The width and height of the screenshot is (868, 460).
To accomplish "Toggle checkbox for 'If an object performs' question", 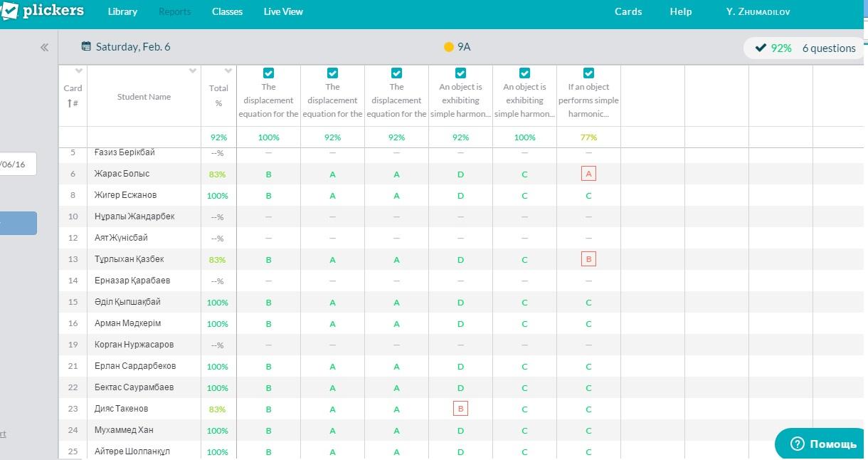I will click(x=588, y=73).
